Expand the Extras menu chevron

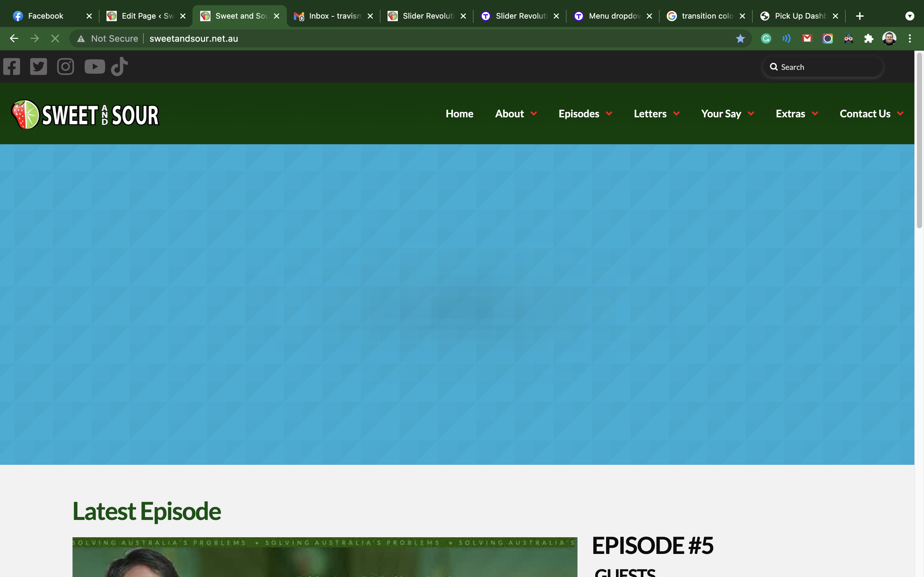pyautogui.click(x=815, y=114)
